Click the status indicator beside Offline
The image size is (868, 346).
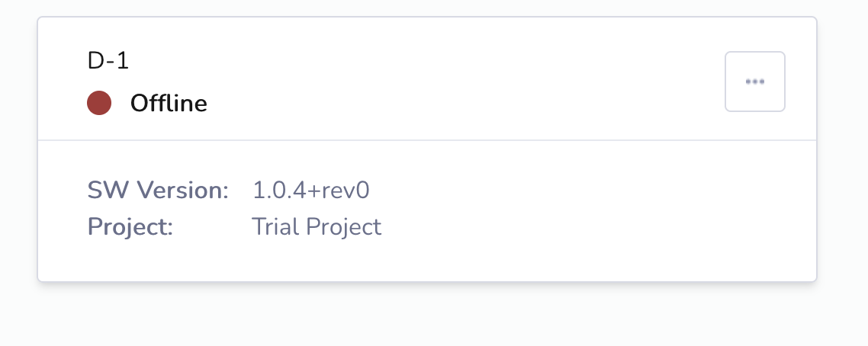(x=99, y=104)
